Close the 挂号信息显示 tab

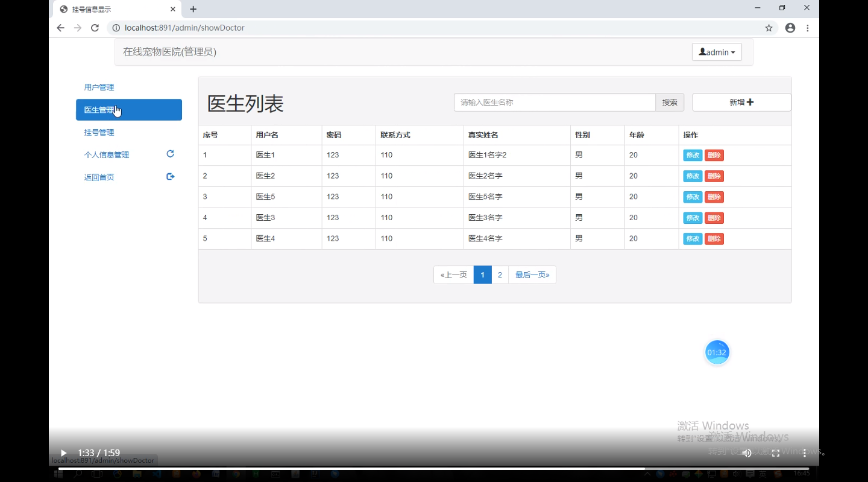coord(173,9)
